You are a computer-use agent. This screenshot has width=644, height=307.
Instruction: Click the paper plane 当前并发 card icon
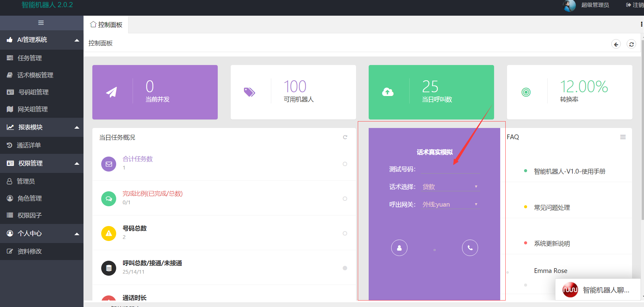(112, 92)
